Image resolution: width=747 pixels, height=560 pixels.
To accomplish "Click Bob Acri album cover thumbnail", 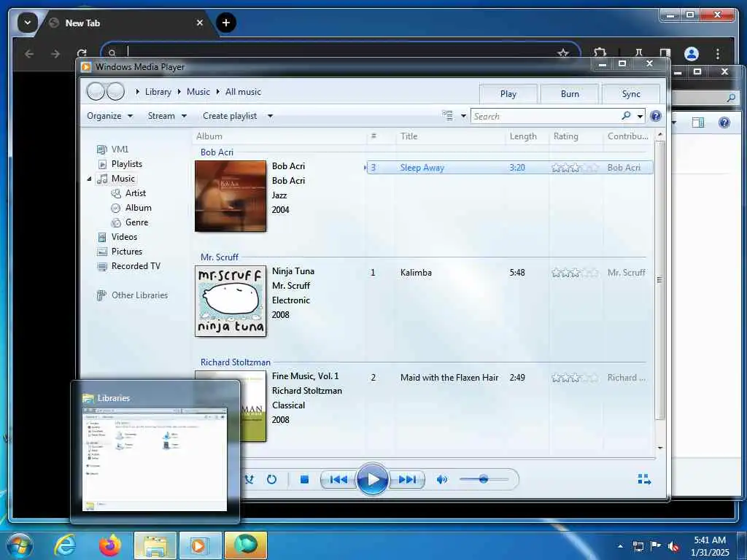I will (231, 196).
